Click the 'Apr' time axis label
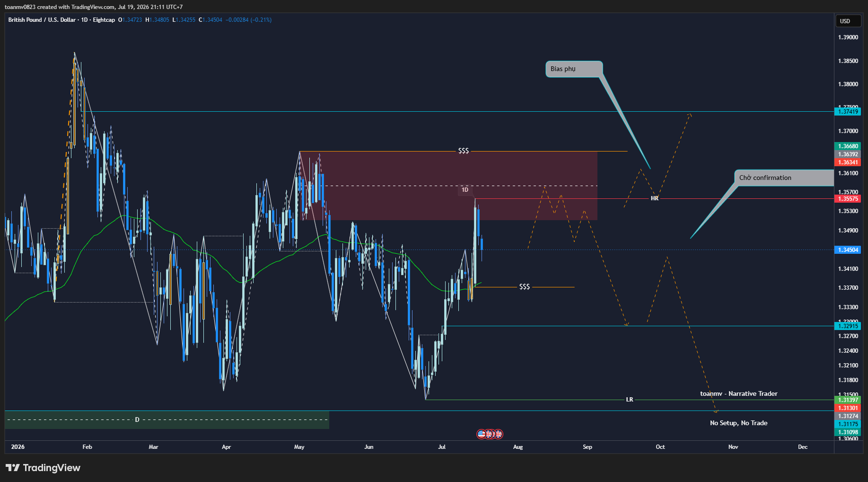The height and width of the screenshot is (482, 868). point(226,447)
